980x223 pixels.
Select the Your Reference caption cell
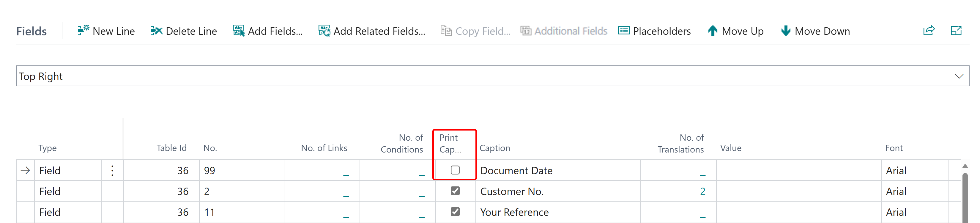514,212
